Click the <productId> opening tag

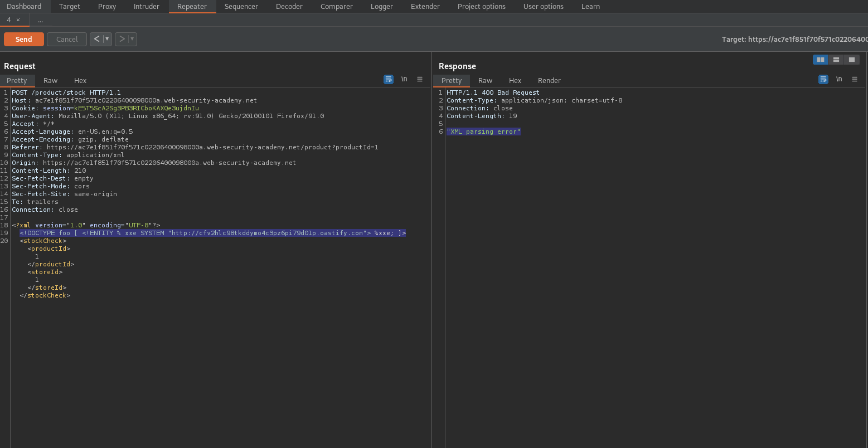49,249
